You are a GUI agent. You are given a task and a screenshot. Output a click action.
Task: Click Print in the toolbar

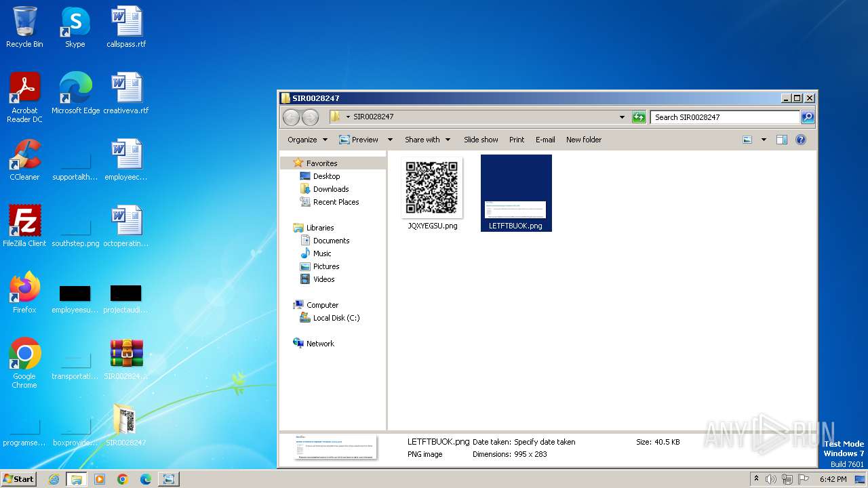[517, 140]
